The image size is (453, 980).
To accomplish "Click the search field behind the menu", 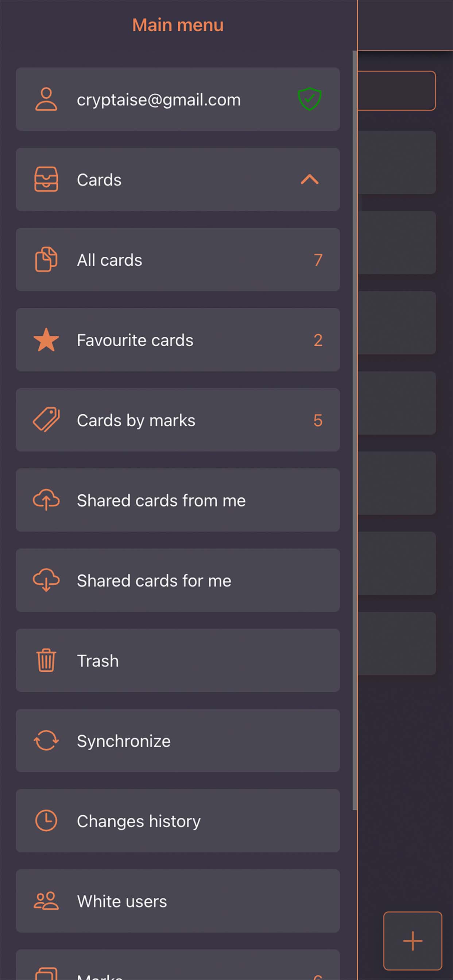I will pyautogui.click(x=396, y=91).
